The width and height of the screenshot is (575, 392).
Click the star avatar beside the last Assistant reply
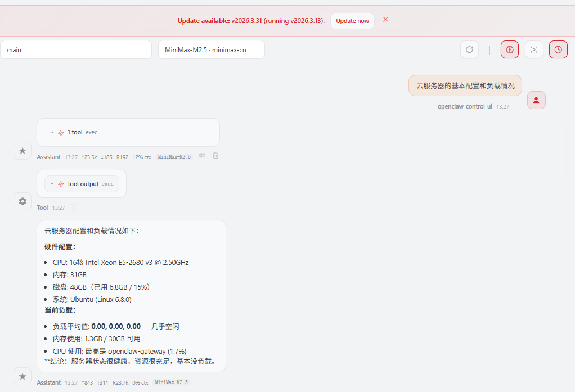[23, 376]
